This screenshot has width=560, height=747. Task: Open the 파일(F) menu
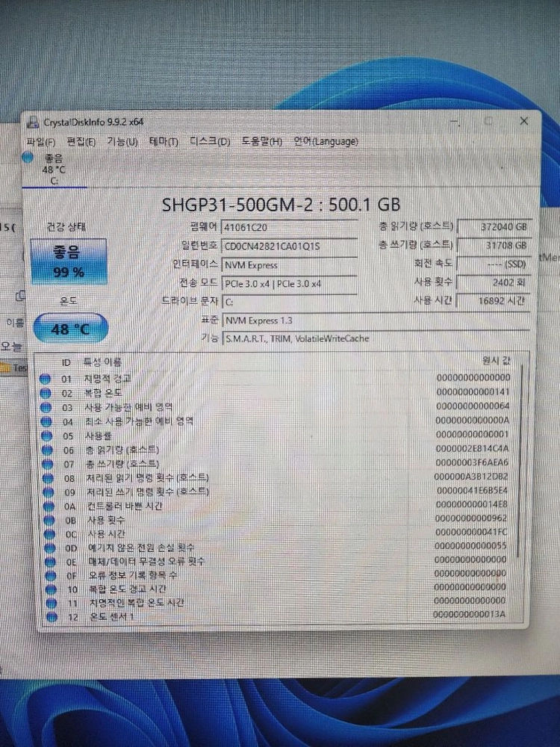click(x=41, y=142)
